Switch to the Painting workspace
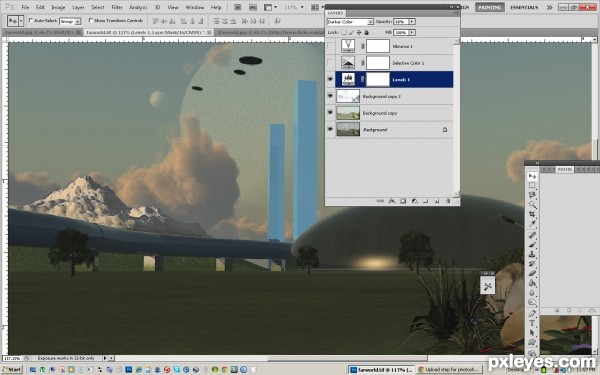Screen dimensions: 600x375 pos(490,7)
